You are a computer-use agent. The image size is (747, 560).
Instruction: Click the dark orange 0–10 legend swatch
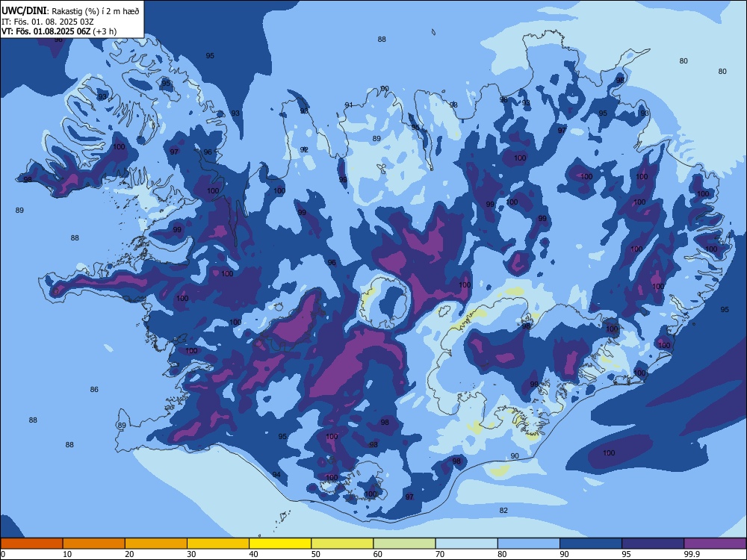[31, 544]
